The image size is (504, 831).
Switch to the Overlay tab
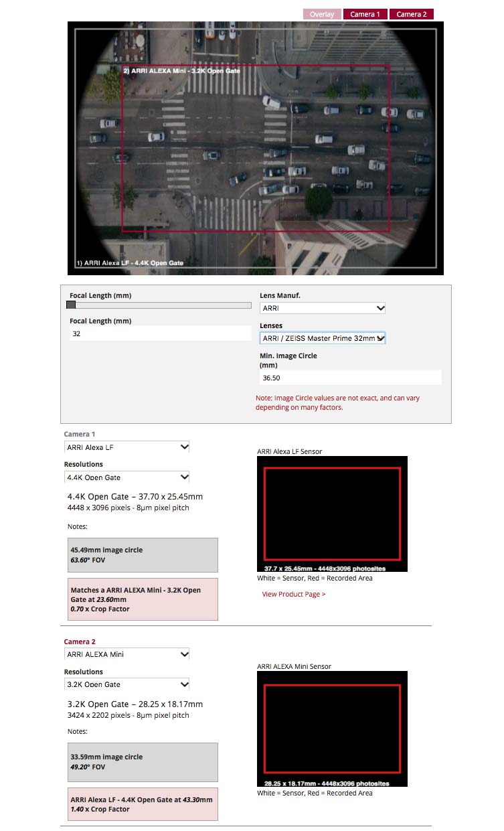pos(322,14)
